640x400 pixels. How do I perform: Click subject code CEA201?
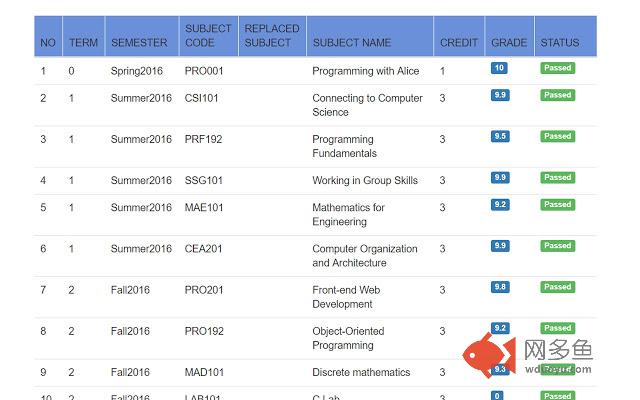click(x=203, y=249)
